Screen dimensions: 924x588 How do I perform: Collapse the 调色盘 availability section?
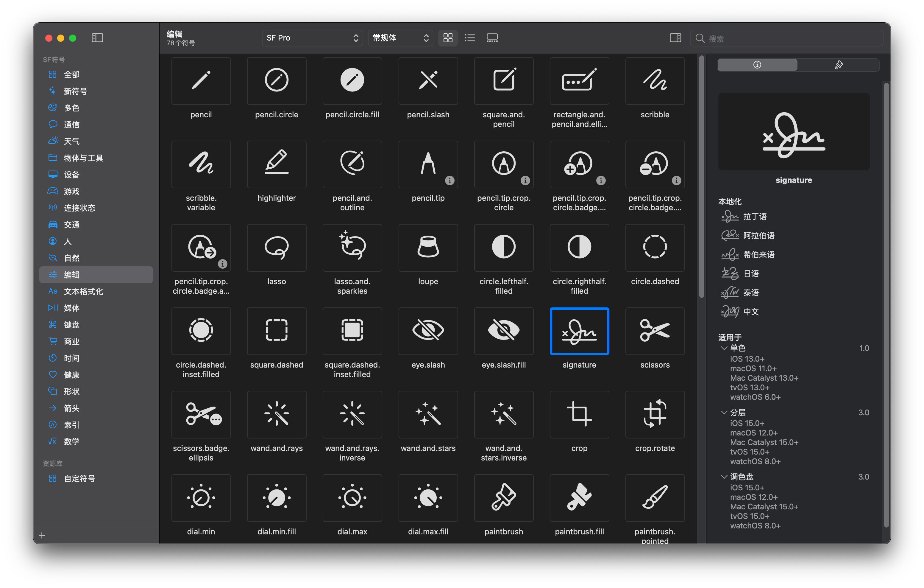coord(724,476)
